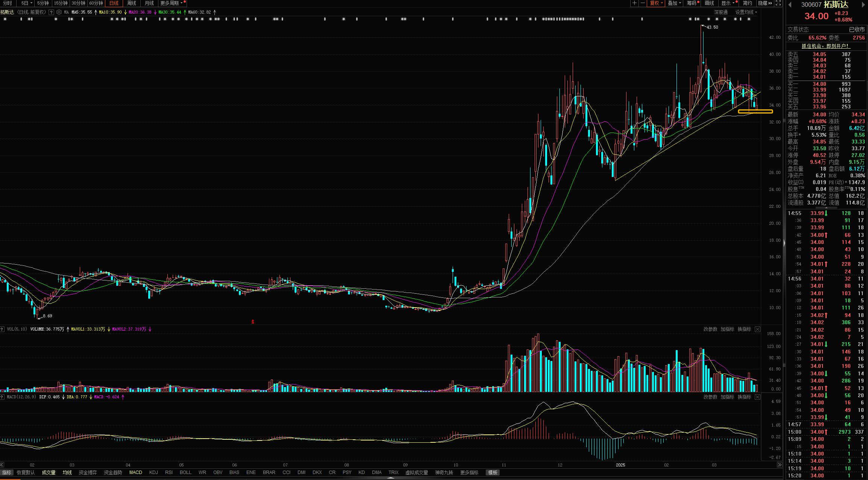Zoom out chart with minus icon
This screenshot has width=868, height=480.
643,3
